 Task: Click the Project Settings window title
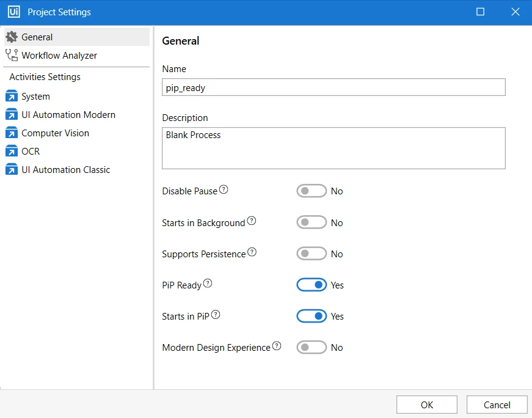(x=59, y=12)
